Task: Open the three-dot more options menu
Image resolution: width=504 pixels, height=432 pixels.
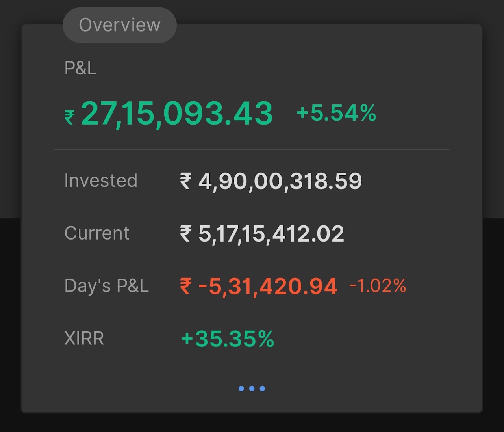Action: click(252, 389)
